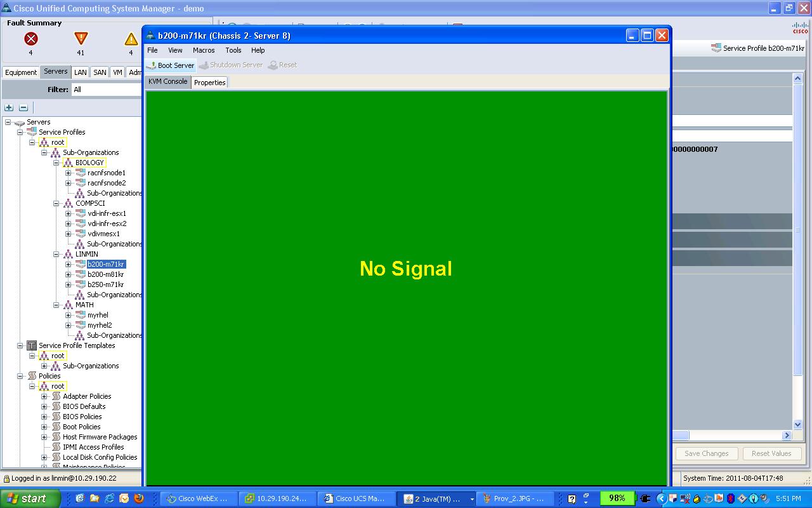The height and width of the screenshot is (508, 812).
Task: Open the Prov_2.JPG taskbar window
Action: [x=515, y=498]
